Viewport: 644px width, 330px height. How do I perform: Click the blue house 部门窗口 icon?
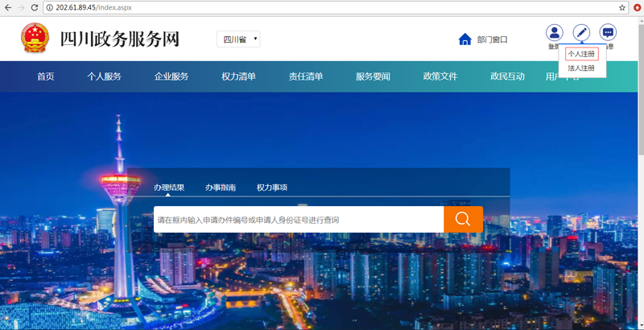coord(464,39)
